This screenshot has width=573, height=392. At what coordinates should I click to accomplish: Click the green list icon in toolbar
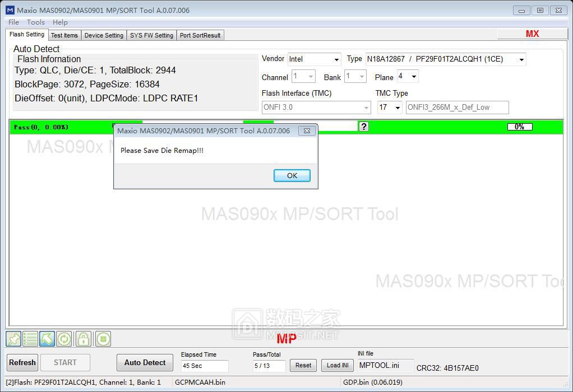click(30, 339)
